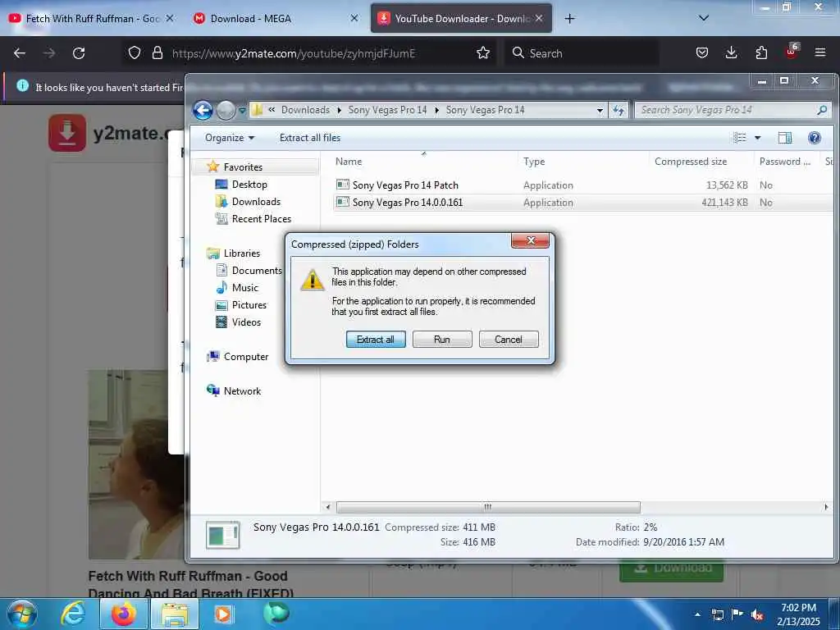
Task: Open Computer in navigation pane
Action: coord(246,356)
